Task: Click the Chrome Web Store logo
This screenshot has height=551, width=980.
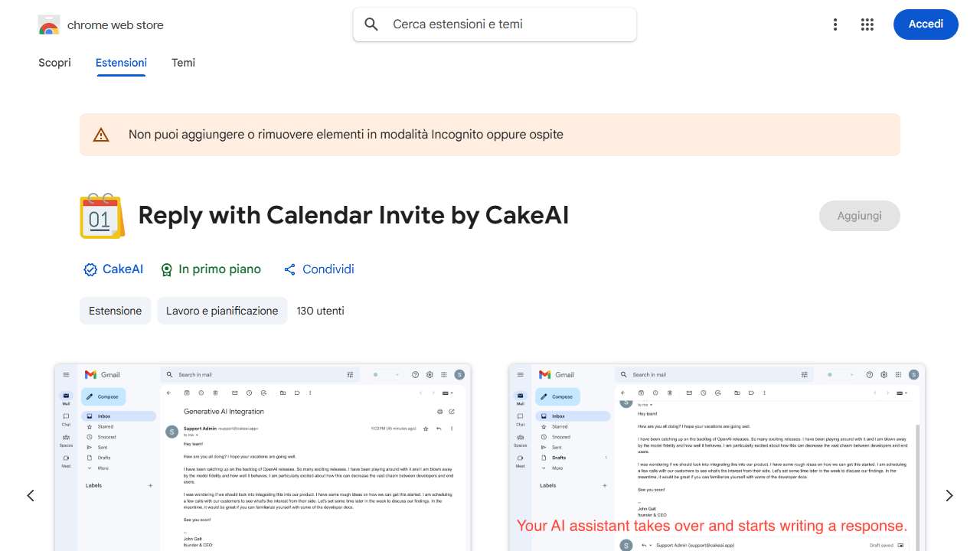Action: tap(49, 24)
